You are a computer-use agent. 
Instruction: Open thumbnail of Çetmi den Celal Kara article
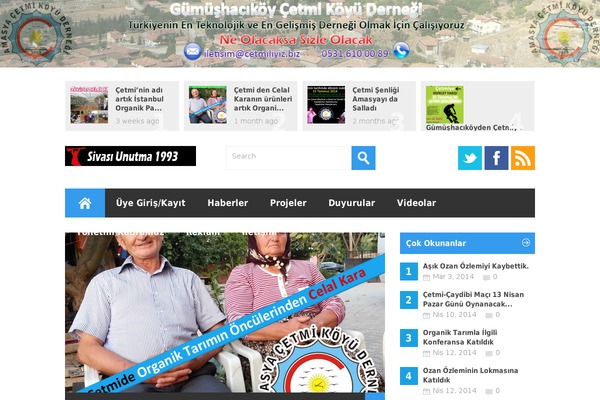pos(207,104)
